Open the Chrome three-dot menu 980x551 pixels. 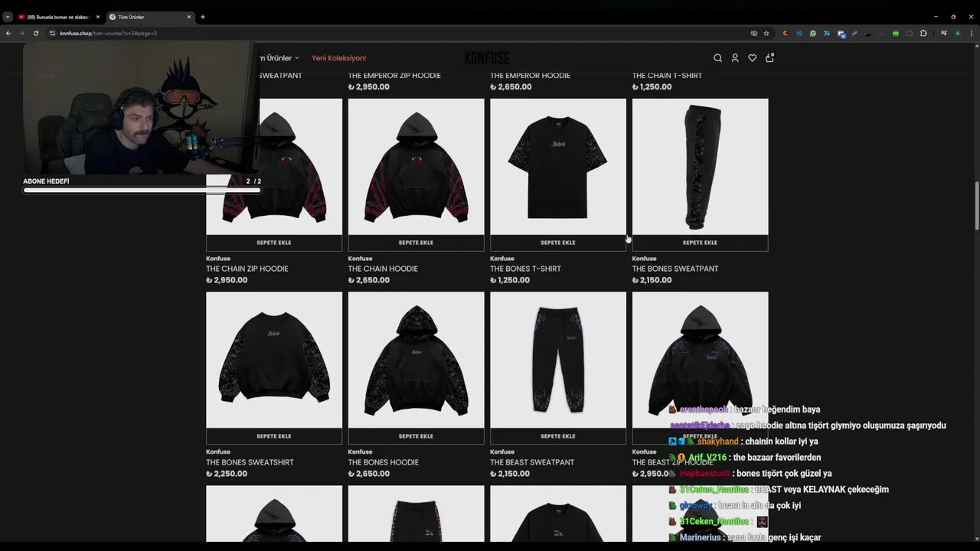coord(972,33)
